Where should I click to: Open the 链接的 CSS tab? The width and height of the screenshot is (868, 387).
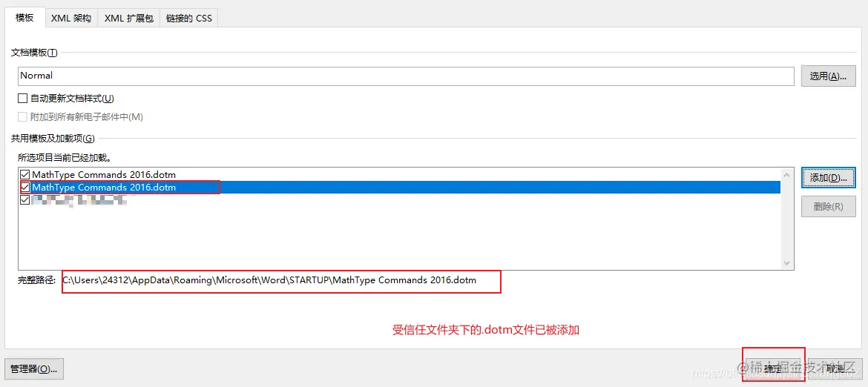[x=188, y=19]
